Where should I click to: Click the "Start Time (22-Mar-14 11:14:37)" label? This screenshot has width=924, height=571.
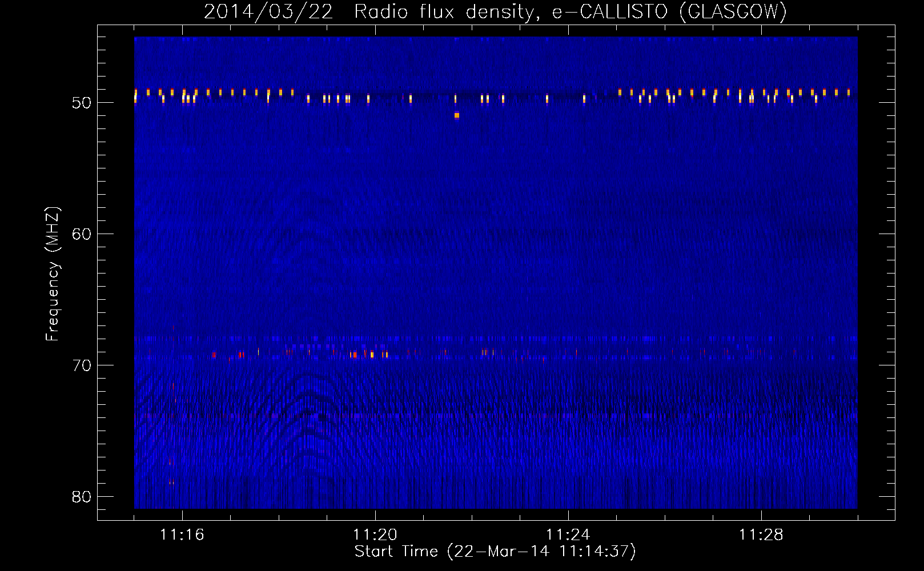coord(495,552)
